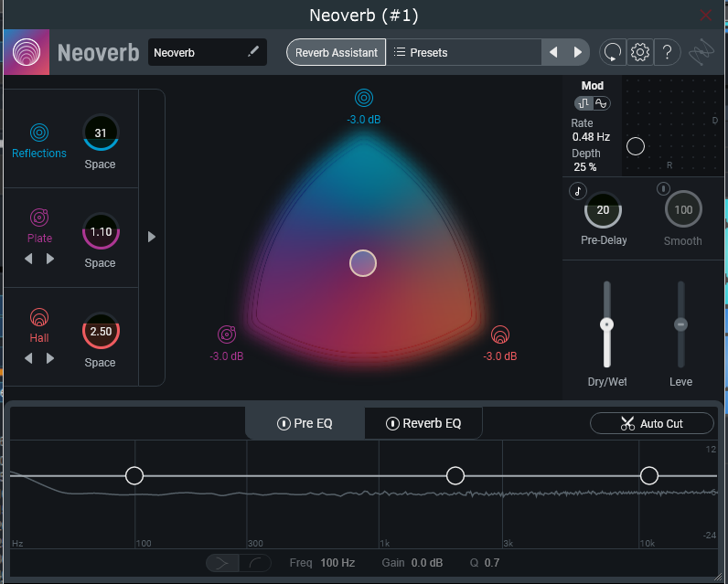The width and height of the screenshot is (728, 584).
Task: Click the blend pad center puck
Action: [x=363, y=263]
